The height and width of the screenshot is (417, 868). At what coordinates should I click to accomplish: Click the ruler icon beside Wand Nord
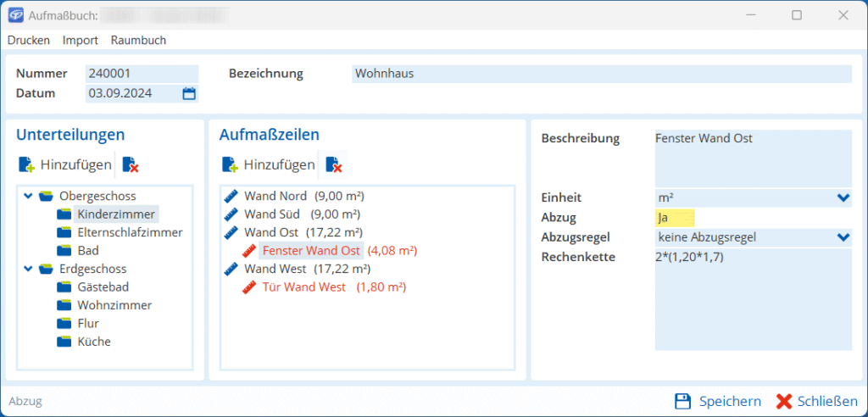point(232,196)
